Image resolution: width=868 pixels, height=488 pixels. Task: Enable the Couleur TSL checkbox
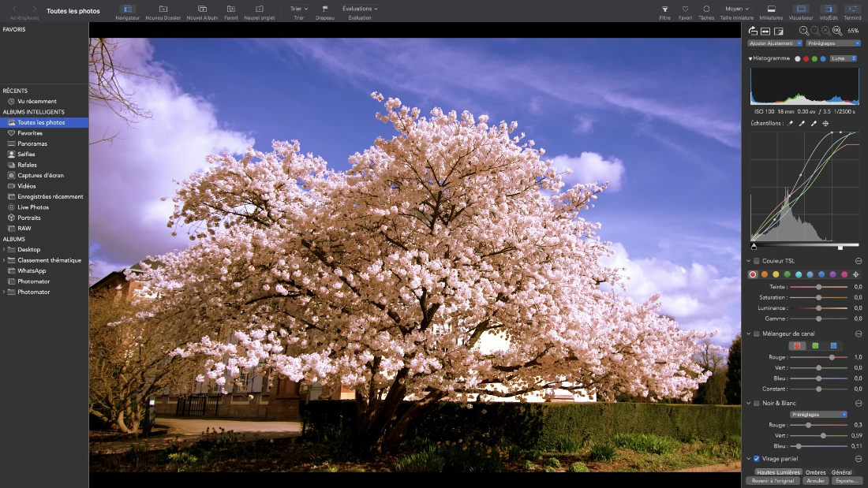pyautogui.click(x=757, y=261)
